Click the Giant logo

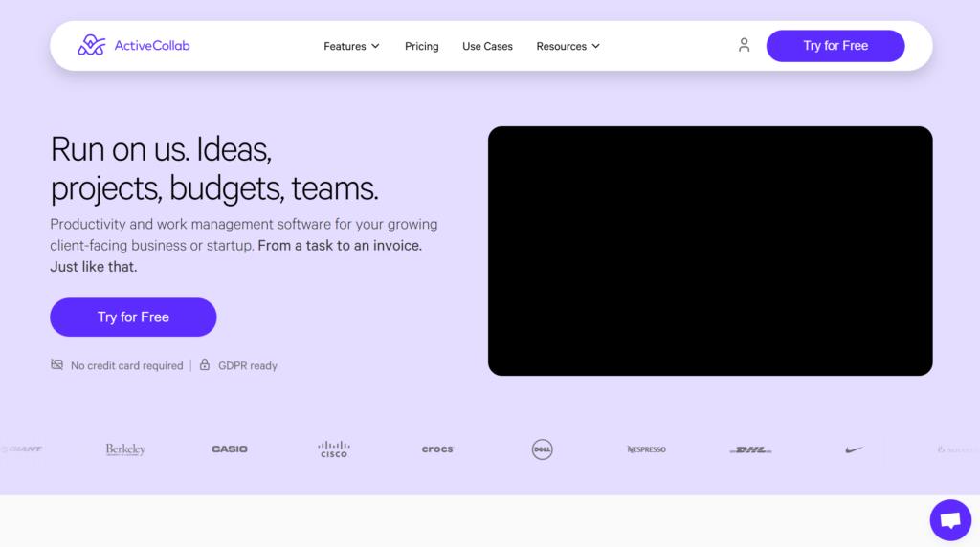[22, 449]
